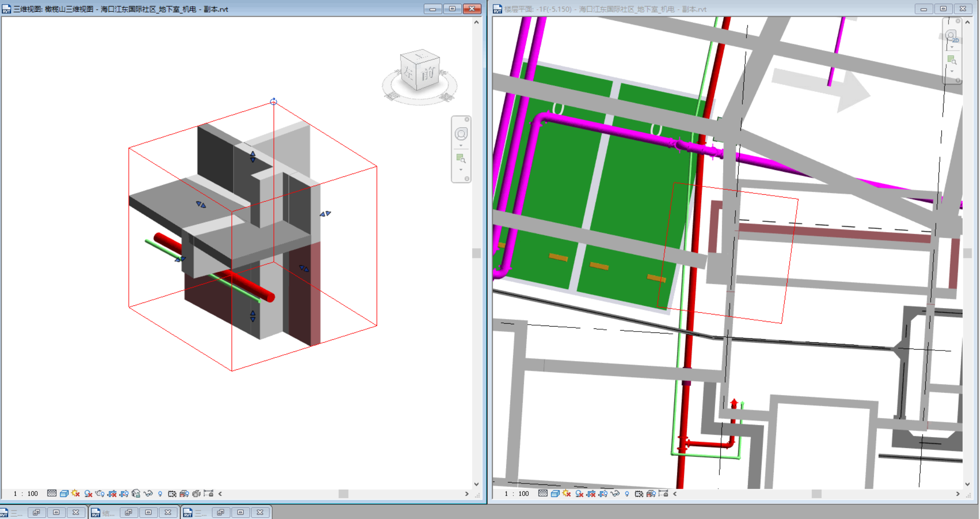
Task: Show Analytical Model icon in 3D view
Action: pyautogui.click(x=184, y=494)
